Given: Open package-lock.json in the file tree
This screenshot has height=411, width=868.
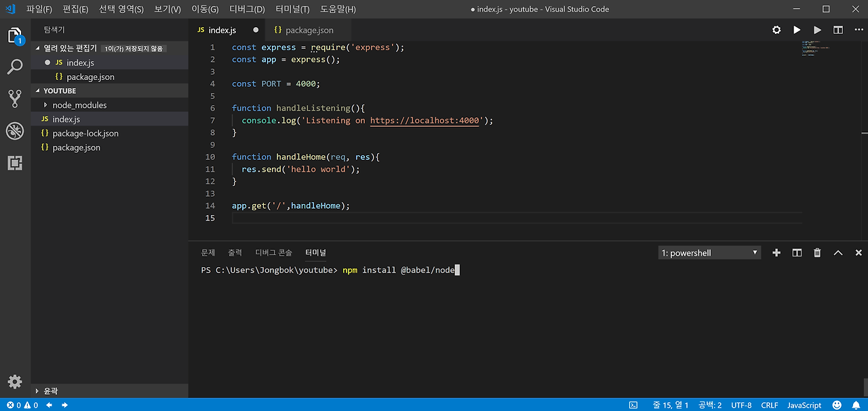Looking at the screenshot, I should (x=85, y=134).
